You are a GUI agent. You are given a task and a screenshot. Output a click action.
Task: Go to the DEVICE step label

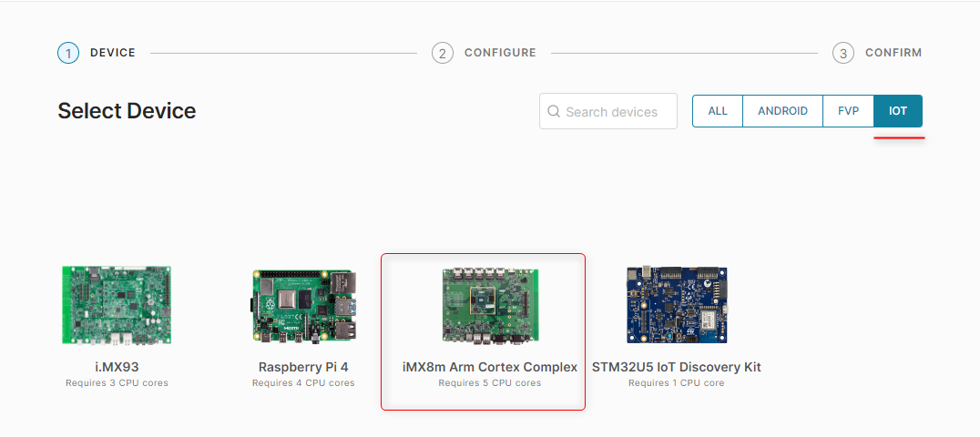113,53
